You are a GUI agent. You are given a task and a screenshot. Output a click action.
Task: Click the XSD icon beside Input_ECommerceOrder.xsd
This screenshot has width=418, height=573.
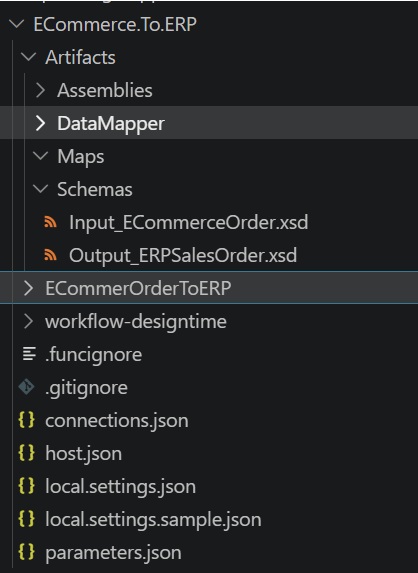tap(50, 222)
